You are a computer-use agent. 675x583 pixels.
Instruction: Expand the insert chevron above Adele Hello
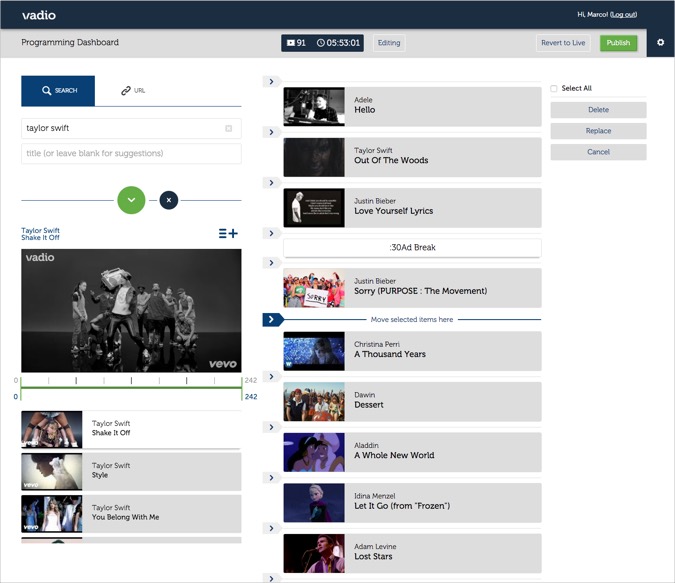coord(271,81)
